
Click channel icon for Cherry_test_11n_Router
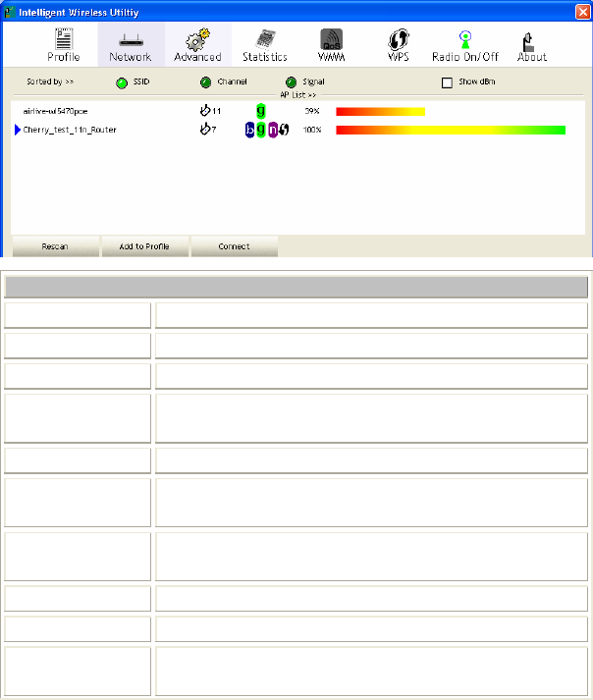point(205,129)
